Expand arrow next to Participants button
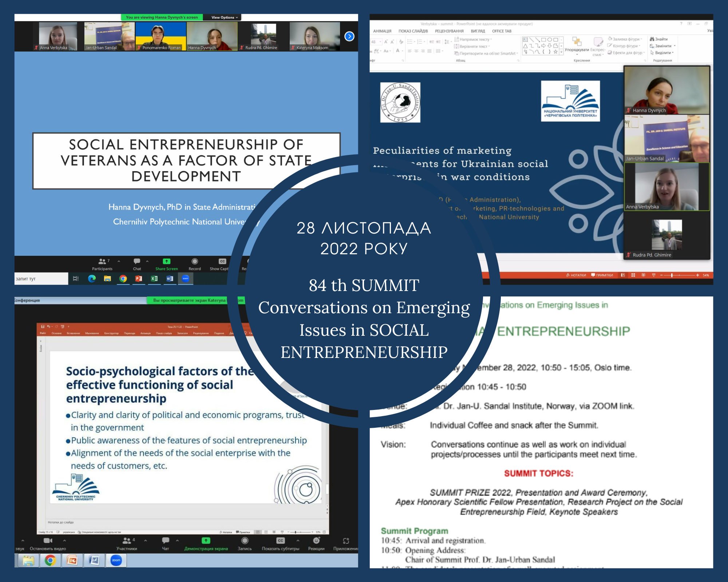Viewport: 728px width, 582px height. [x=119, y=262]
